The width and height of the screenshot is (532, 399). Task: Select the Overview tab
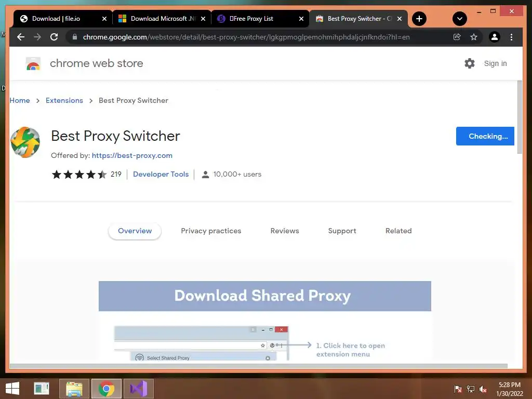tap(135, 231)
